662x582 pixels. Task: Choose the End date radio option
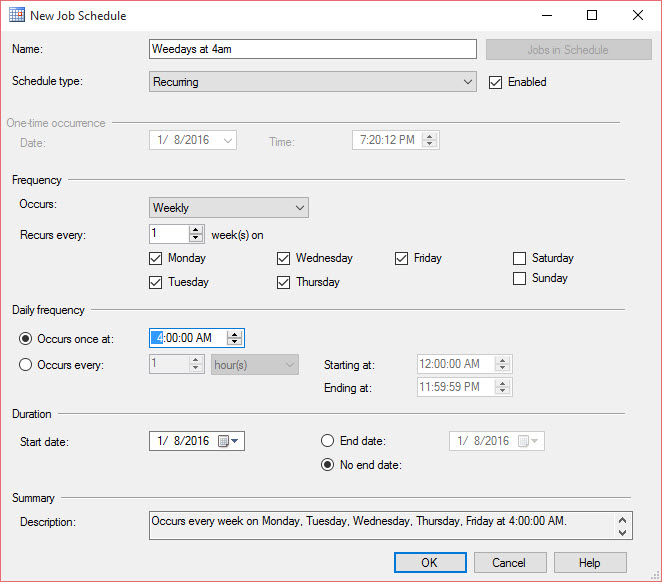pos(327,441)
